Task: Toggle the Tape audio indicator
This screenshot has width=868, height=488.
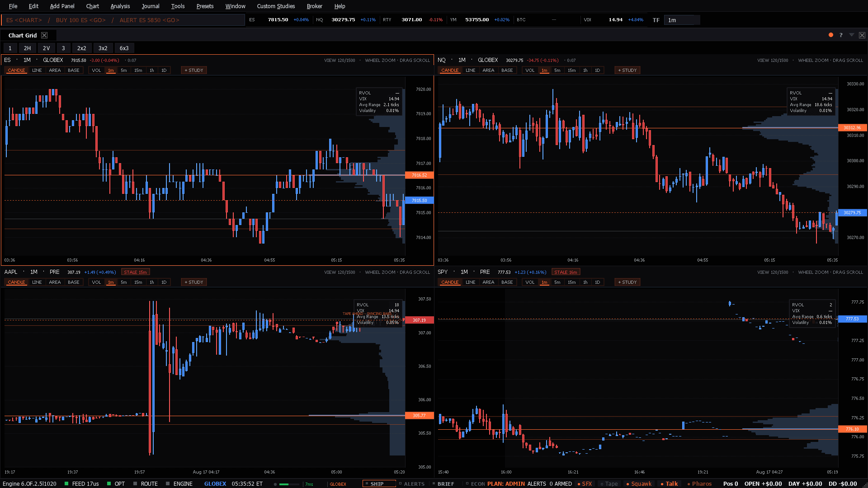Action: pyautogui.click(x=609, y=483)
